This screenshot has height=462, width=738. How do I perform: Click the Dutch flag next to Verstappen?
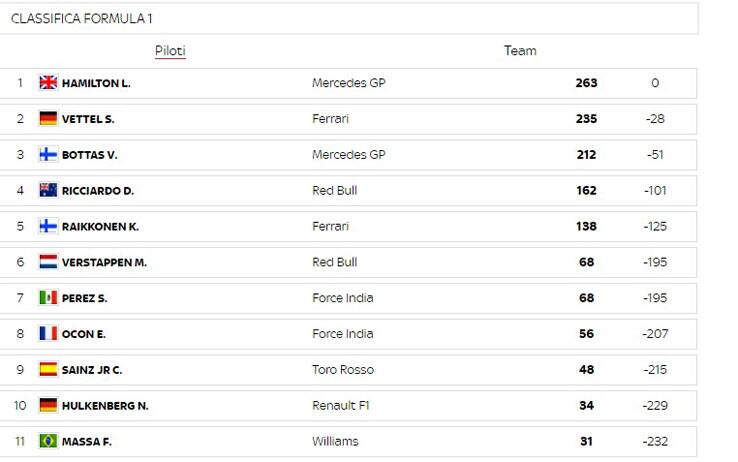point(48,262)
